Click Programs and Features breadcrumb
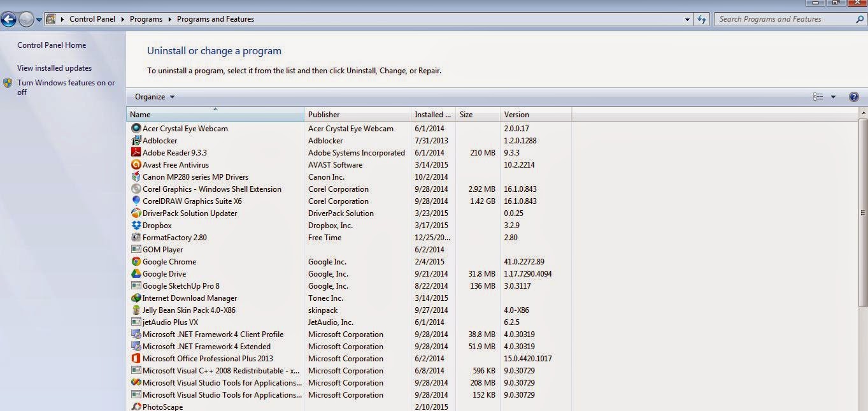 (215, 19)
